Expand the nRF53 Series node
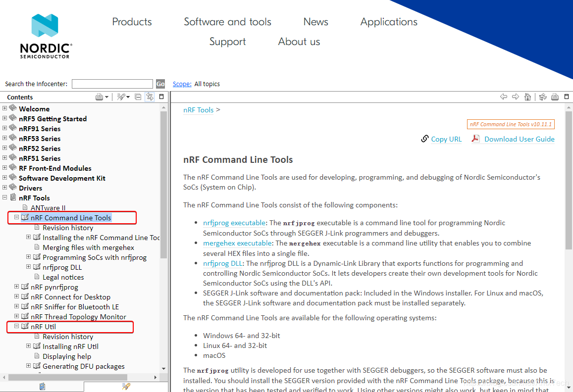Image resolution: width=573 pixels, height=392 pixels. pos(4,138)
